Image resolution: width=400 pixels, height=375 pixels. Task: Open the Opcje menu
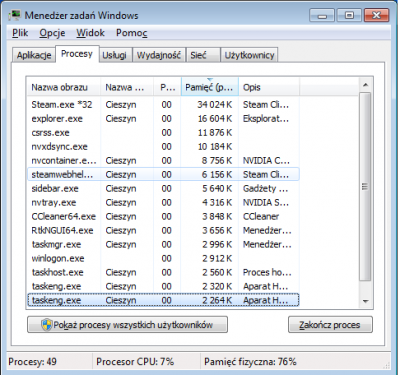(x=52, y=33)
